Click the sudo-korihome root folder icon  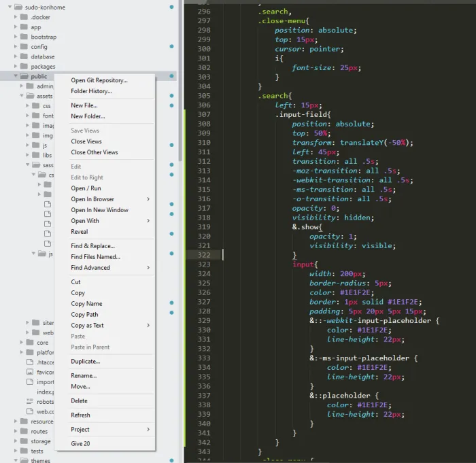tap(18, 7)
